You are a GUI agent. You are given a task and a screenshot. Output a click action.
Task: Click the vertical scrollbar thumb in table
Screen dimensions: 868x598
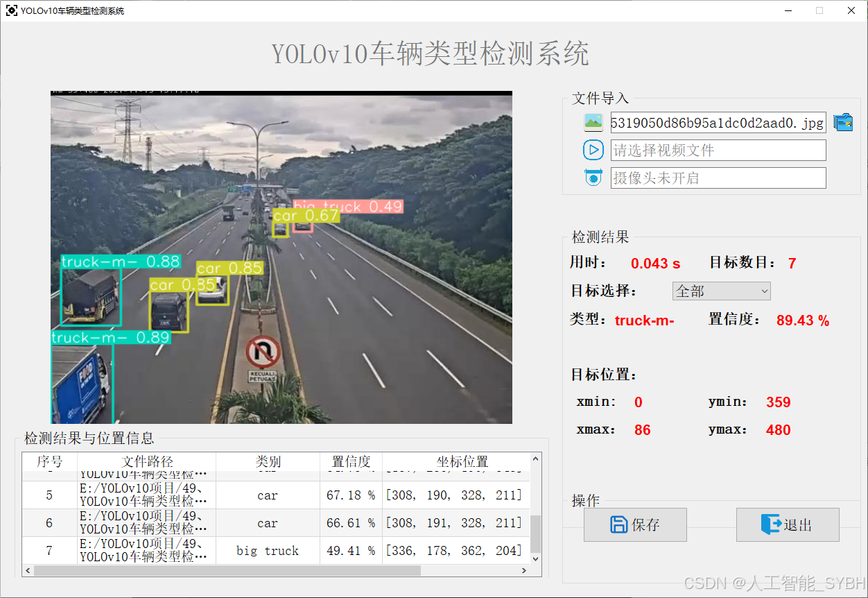pos(535,533)
